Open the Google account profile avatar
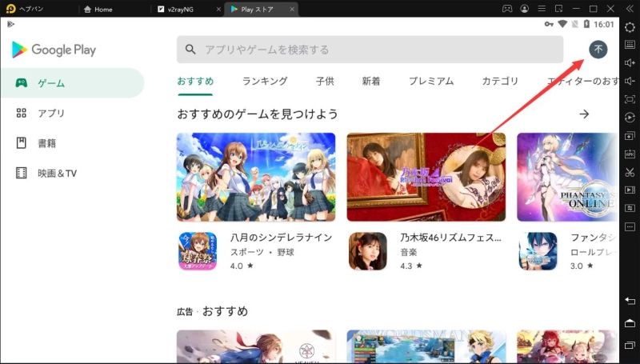Image resolution: width=640 pixels, height=364 pixels. click(598, 50)
